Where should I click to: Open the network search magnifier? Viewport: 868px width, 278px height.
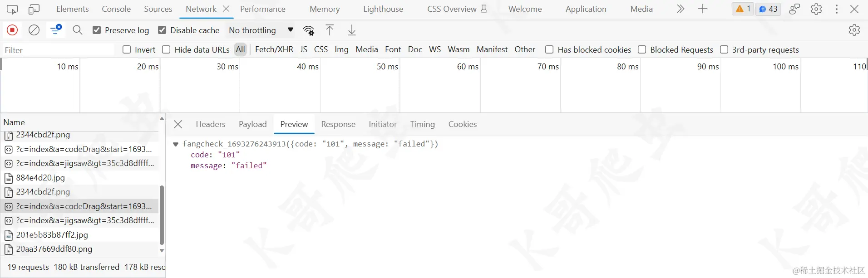(x=78, y=30)
